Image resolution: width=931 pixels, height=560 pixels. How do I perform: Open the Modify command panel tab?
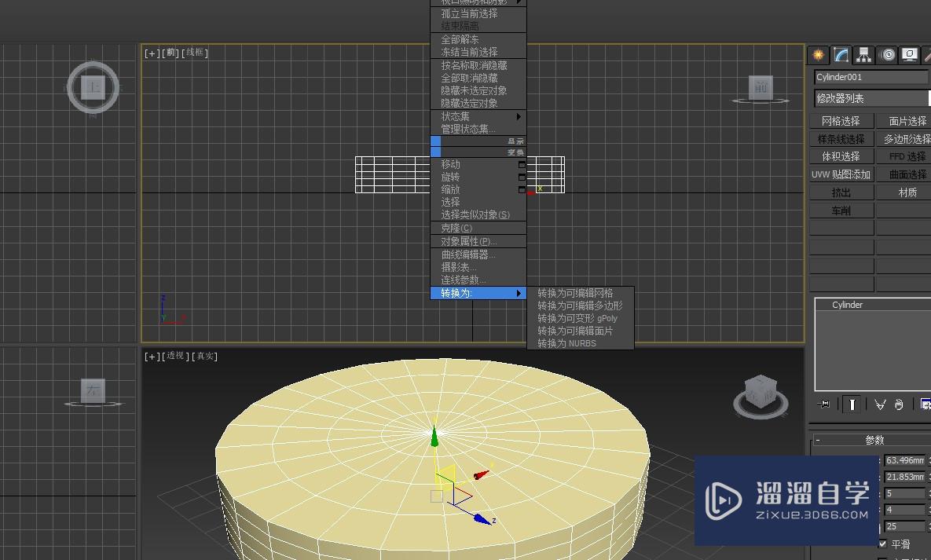(841, 55)
